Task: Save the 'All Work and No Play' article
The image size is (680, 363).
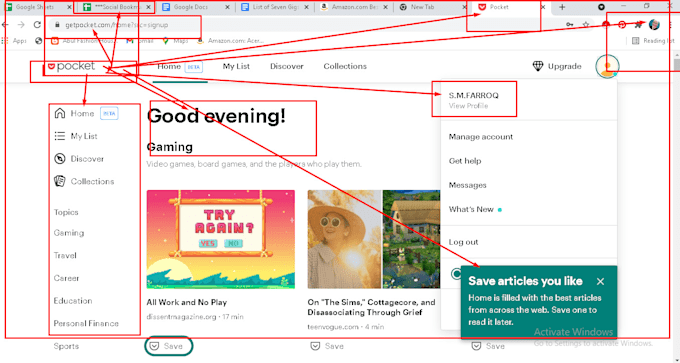Action: pos(169,346)
